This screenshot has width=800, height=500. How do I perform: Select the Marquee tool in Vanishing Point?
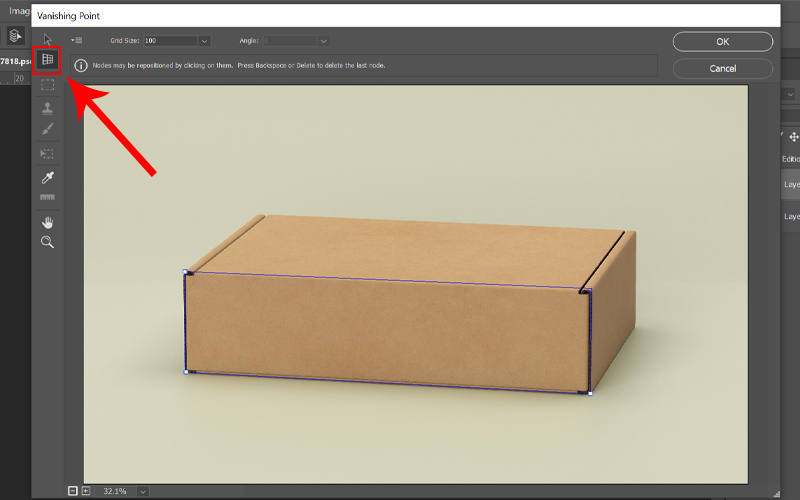47,85
